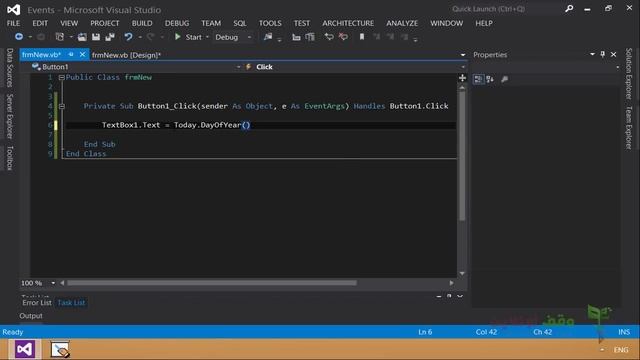Open the Undo history dropdown arrow
This screenshot has height=360, width=640.
click(x=140, y=37)
